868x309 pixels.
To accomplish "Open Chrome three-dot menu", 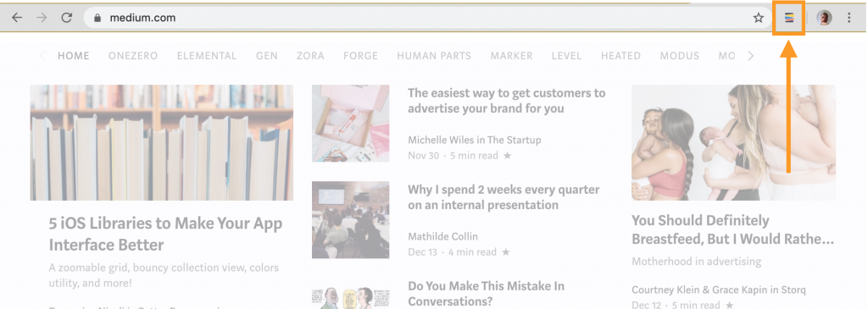I will click(x=849, y=18).
